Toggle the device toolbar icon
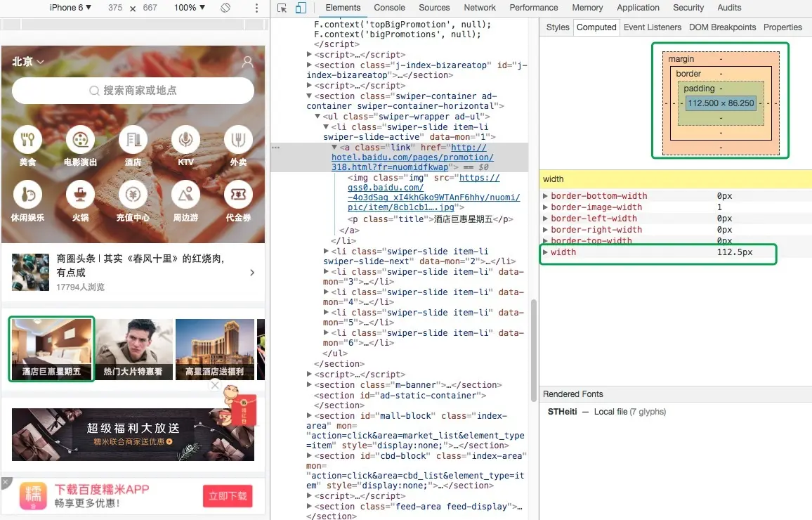Viewport: 812px width, 520px height. 301,8
